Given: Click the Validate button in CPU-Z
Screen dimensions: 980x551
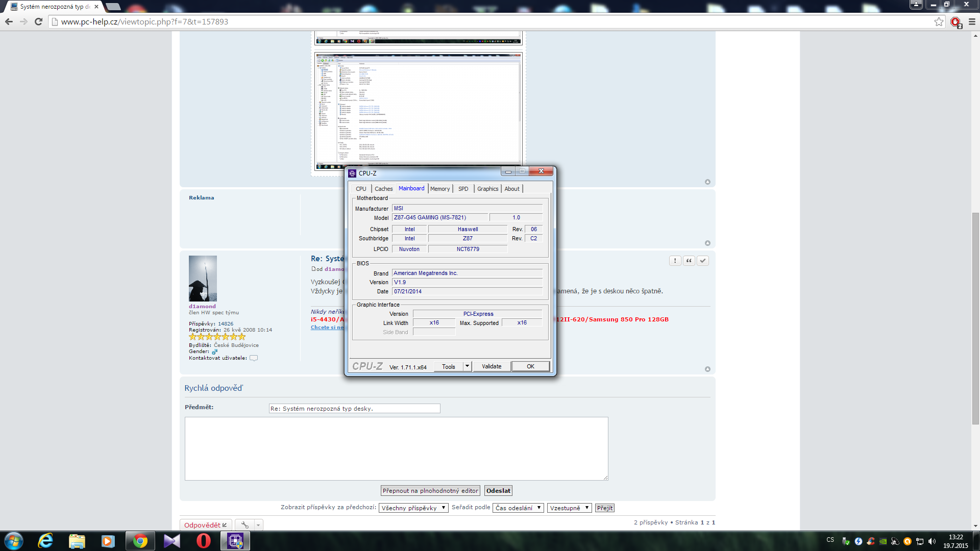Looking at the screenshot, I should coord(492,366).
